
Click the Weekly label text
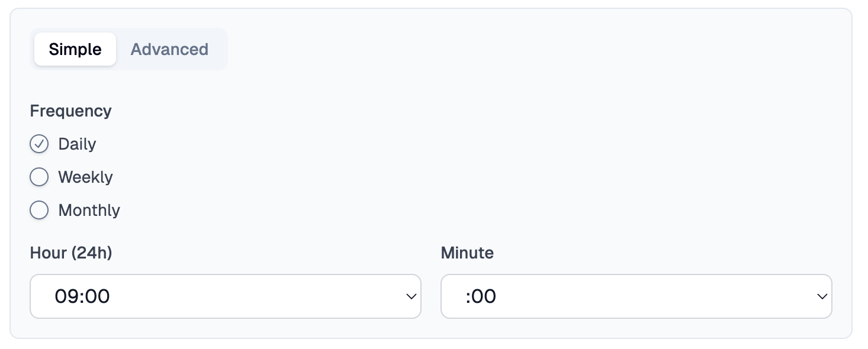point(85,177)
